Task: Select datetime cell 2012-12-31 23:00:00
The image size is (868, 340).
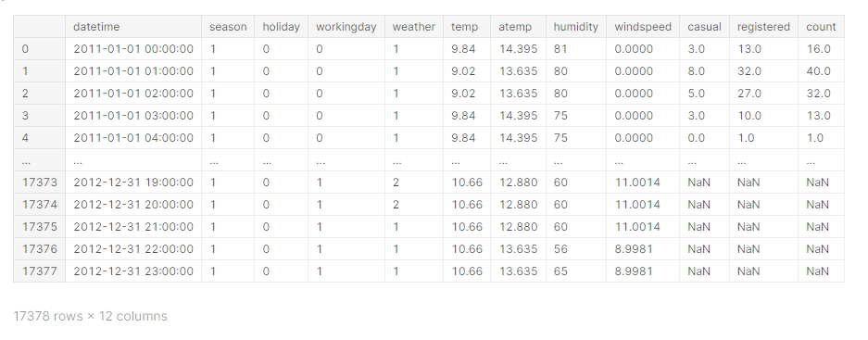Action: (x=133, y=271)
